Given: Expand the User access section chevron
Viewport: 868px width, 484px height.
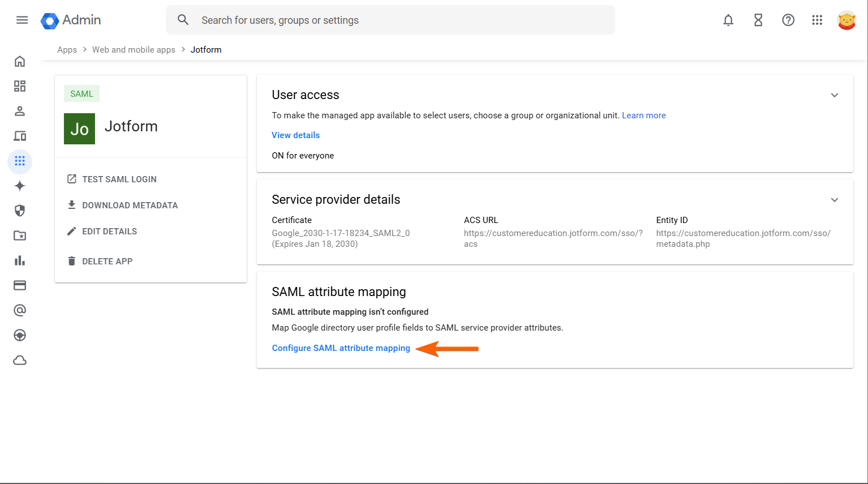Looking at the screenshot, I should coord(834,95).
